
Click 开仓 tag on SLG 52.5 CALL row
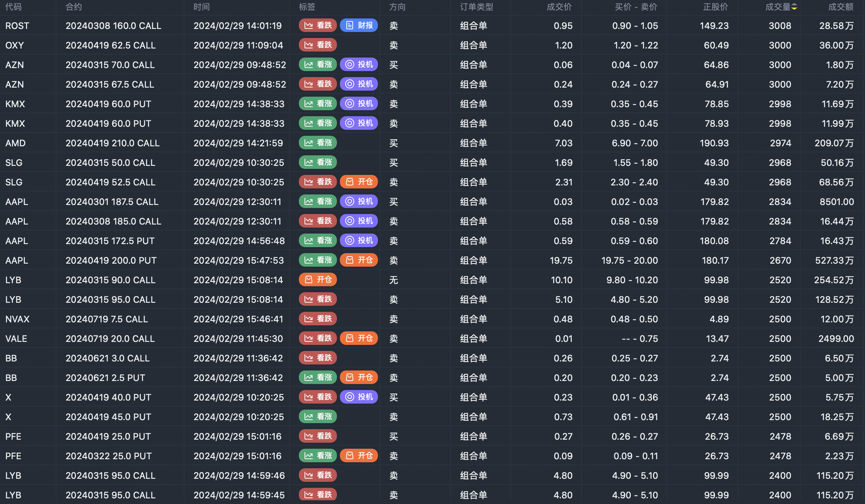(x=359, y=182)
